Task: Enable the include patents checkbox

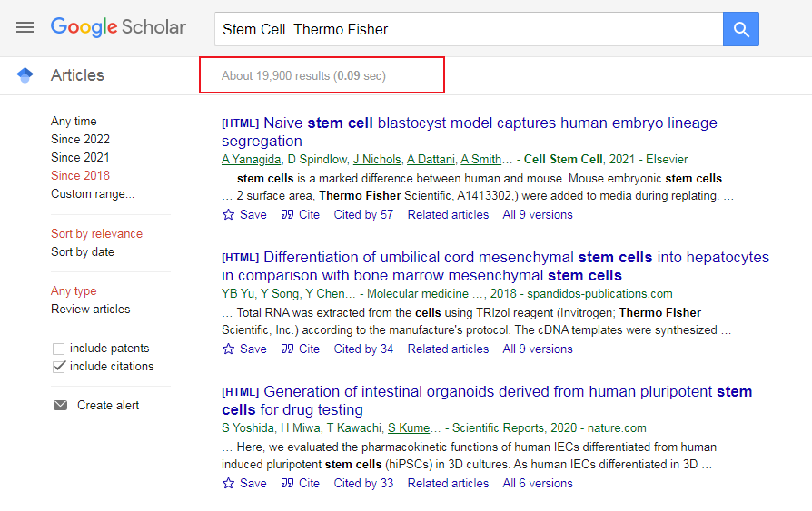Action: click(x=59, y=349)
